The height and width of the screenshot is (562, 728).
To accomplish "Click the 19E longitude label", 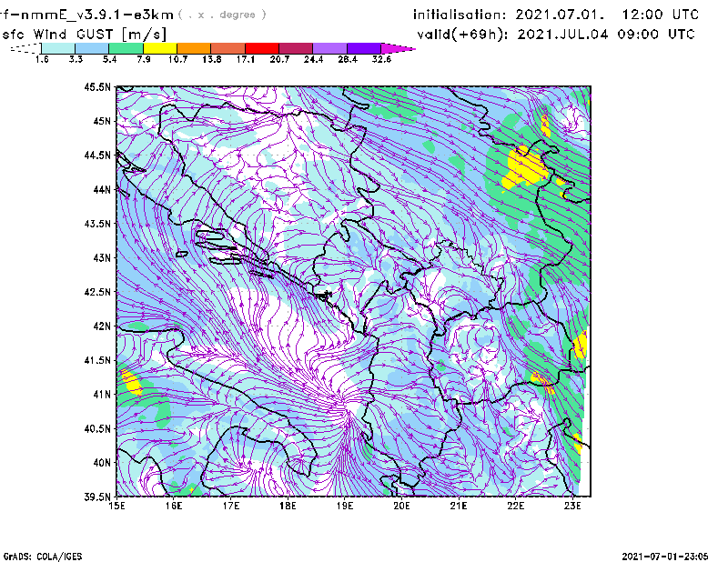I will point(345,506).
